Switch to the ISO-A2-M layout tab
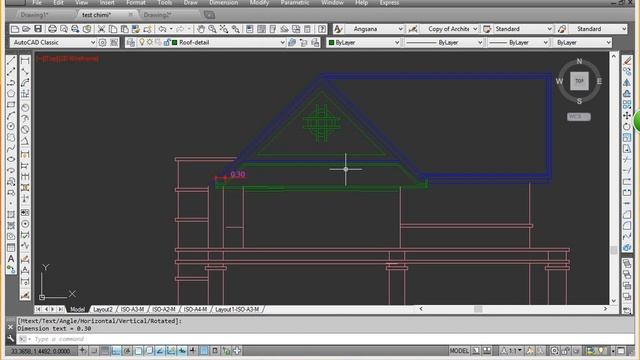Viewport: 640px width, 360px height. pos(164,309)
